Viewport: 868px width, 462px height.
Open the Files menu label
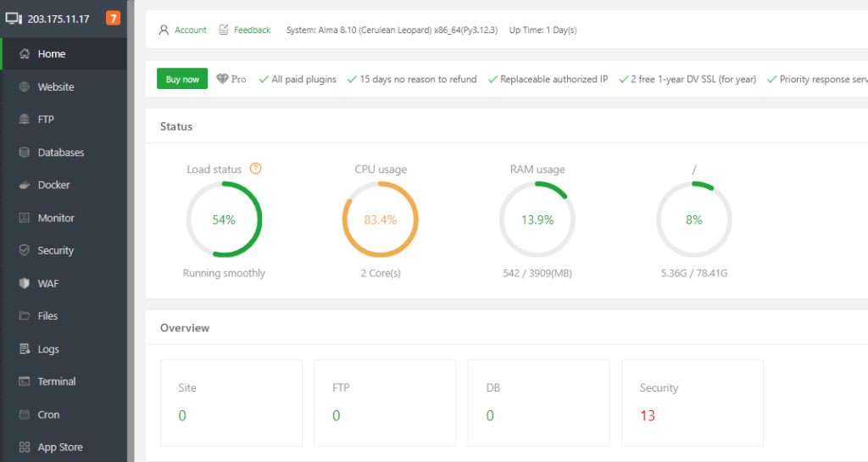47,316
